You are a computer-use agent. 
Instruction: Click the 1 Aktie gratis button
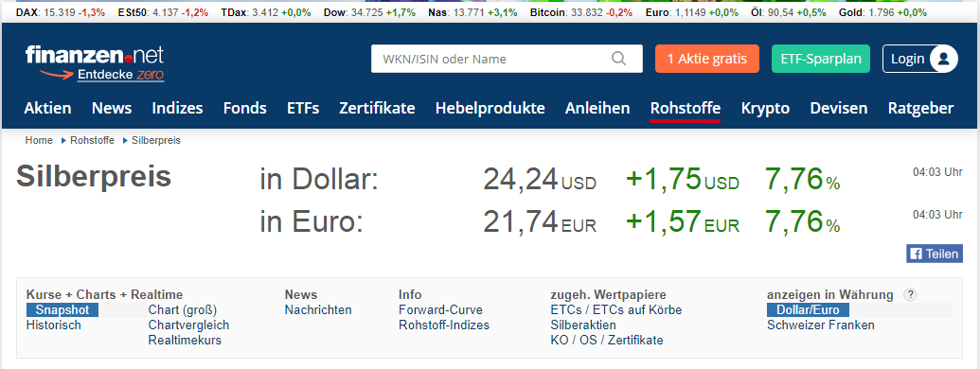pyautogui.click(x=707, y=59)
